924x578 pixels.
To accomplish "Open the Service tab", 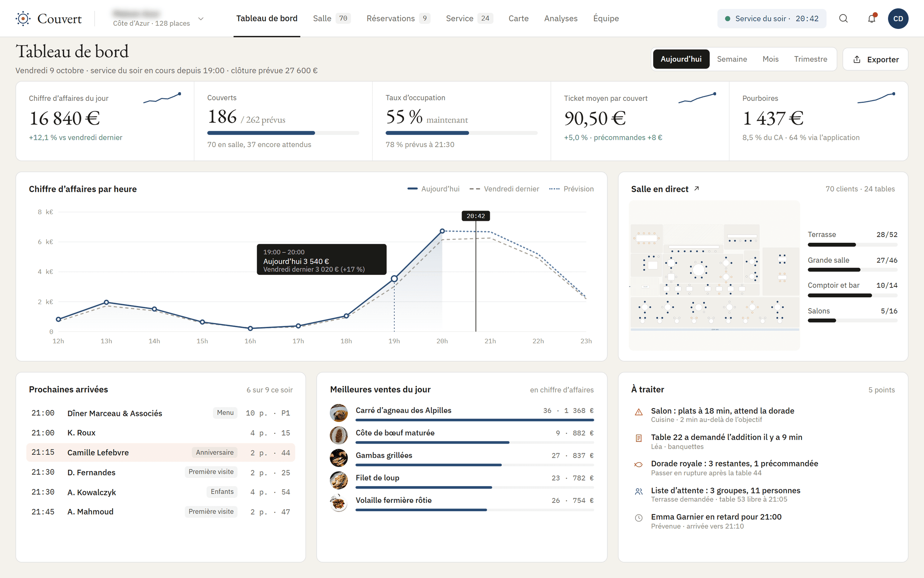I will [469, 18].
